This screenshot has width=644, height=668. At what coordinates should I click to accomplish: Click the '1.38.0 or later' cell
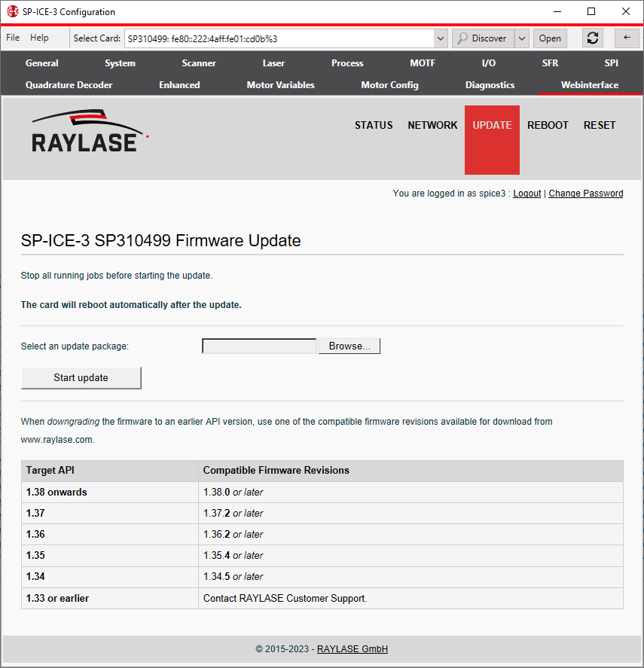411,492
